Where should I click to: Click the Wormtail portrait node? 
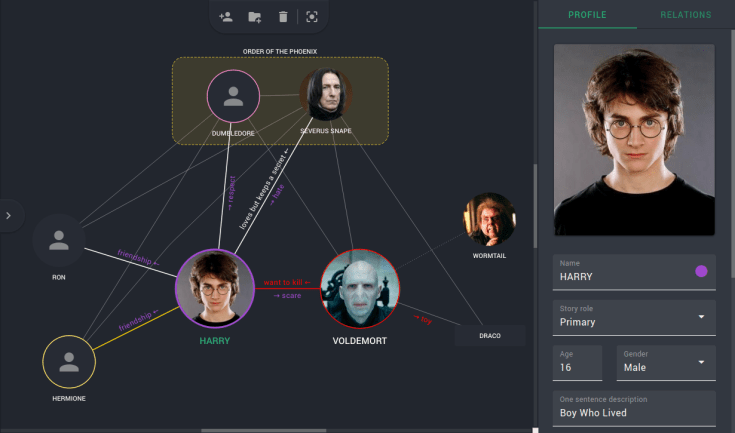(x=490, y=220)
